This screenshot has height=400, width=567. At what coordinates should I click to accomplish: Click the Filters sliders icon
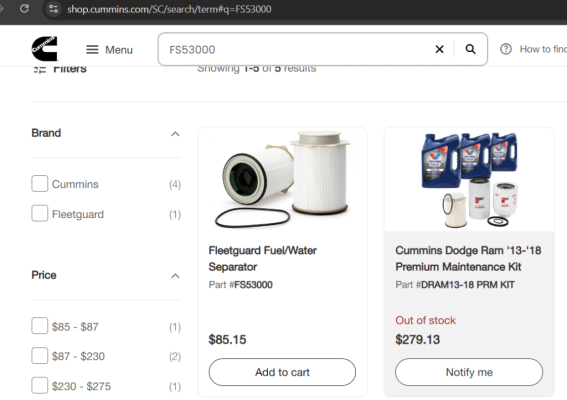[x=40, y=69]
